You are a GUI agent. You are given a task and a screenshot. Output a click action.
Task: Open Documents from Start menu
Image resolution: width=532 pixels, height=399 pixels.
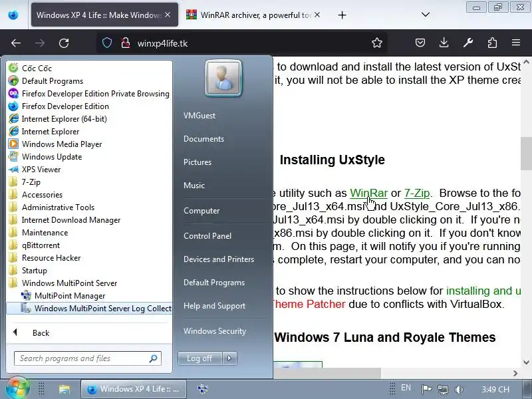pos(203,139)
